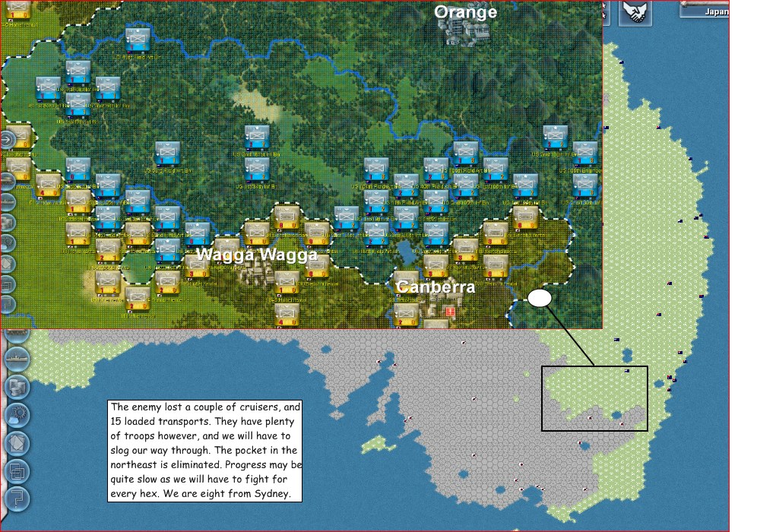Click the Japan faction button
The width and height of the screenshot is (757, 532).
705,10
